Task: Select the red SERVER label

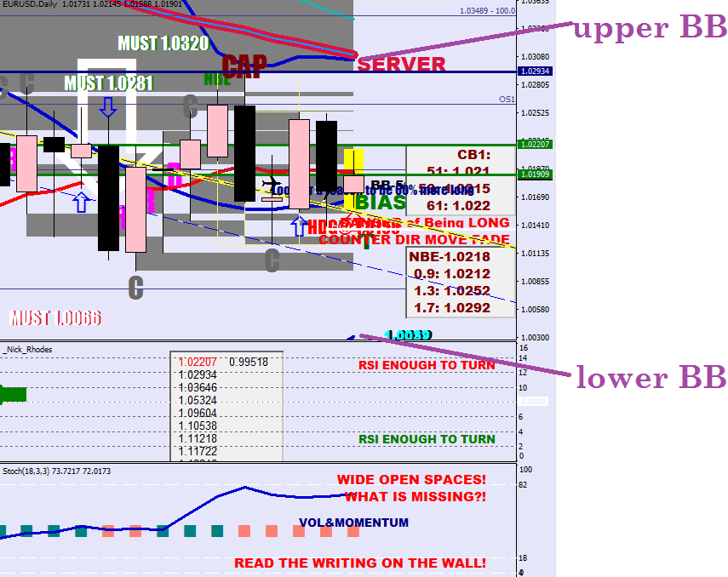Action: coord(401,65)
